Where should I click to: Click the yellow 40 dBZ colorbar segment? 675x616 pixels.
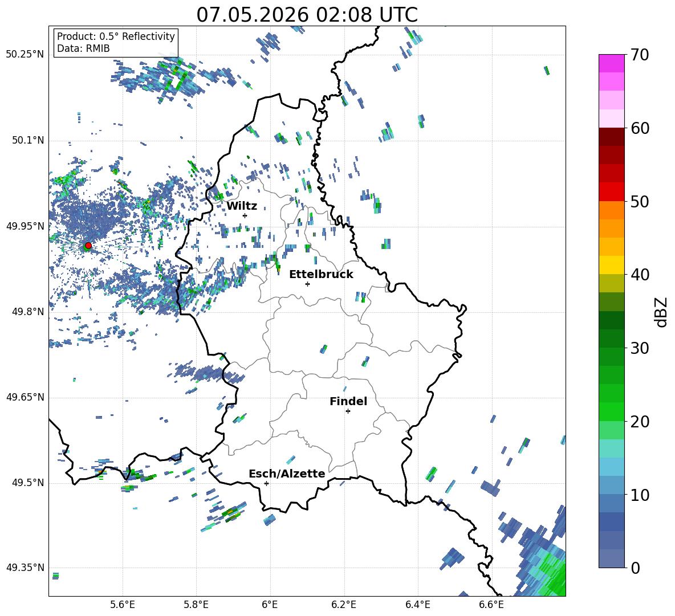coord(611,265)
